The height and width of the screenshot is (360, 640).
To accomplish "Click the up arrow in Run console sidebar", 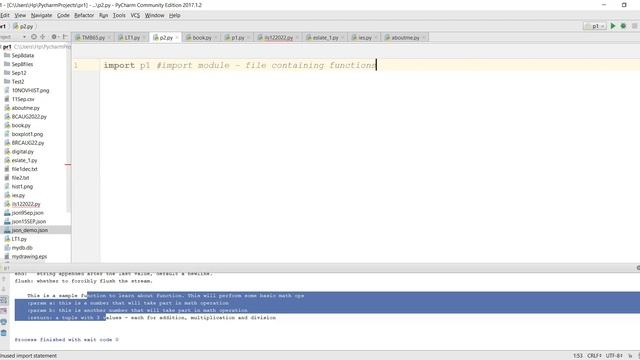I will click(x=4, y=279).
